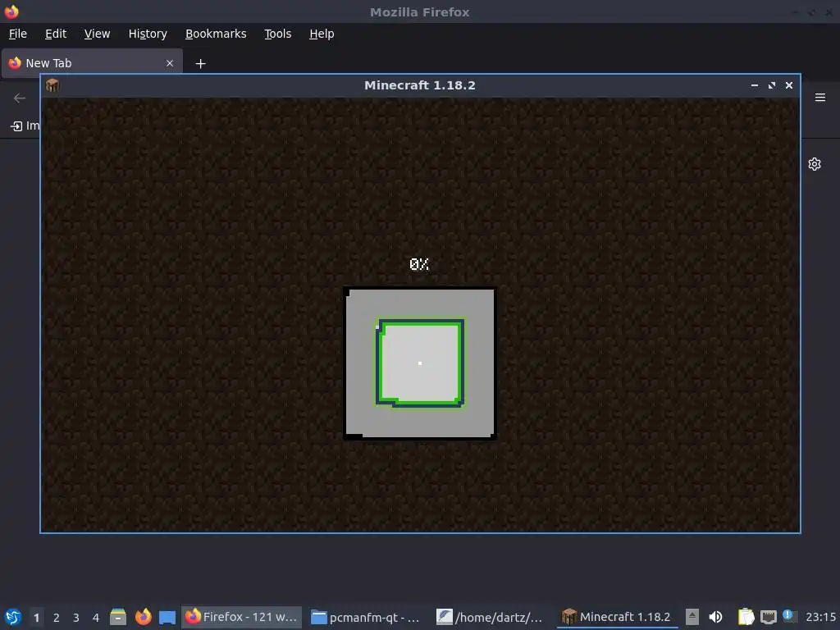Viewport: 840px width, 630px height.
Task: Switch to Minecraft 1.18.2 taskbar entry
Action: 617,617
